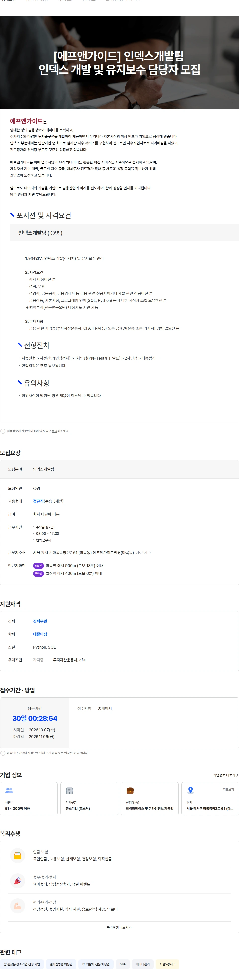Open 지도보기 next to the 근무지주소
Screen dimensions: 239x980
point(141,553)
